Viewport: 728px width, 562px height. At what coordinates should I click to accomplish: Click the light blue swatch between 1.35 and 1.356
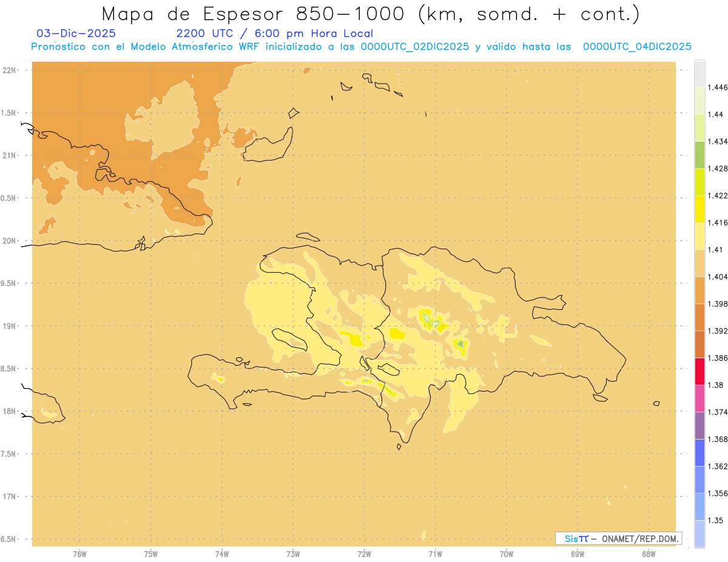699,506
